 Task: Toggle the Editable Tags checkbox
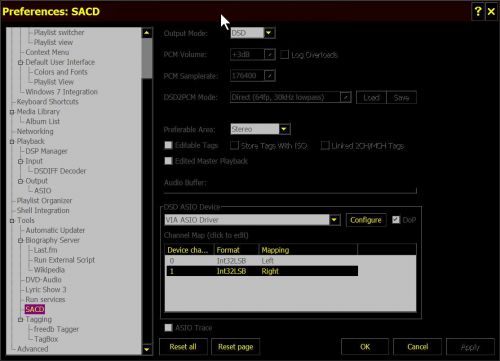[x=169, y=145]
